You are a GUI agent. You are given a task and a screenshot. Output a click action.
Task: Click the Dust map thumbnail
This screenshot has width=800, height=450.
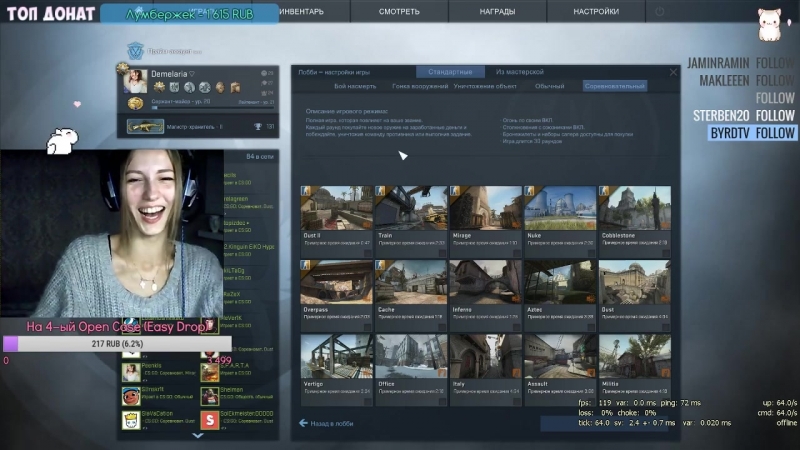point(635,282)
